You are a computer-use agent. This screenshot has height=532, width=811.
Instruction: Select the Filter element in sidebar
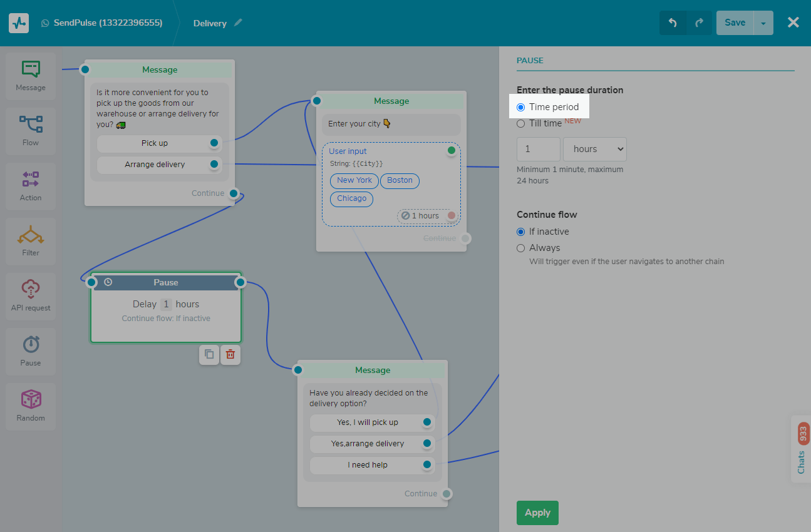31,242
